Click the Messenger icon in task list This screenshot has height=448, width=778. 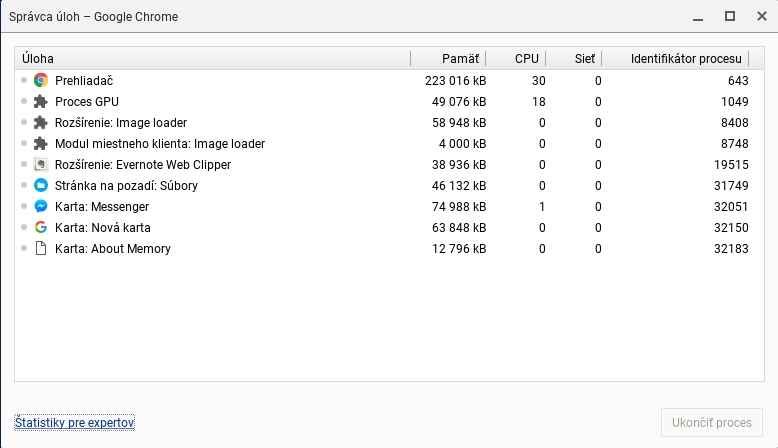pos(41,207)
